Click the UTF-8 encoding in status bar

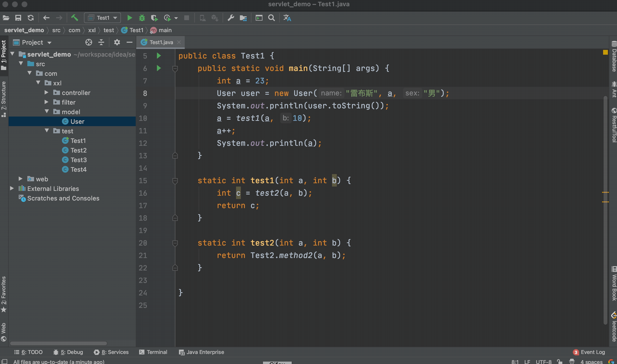pos(543,362)
